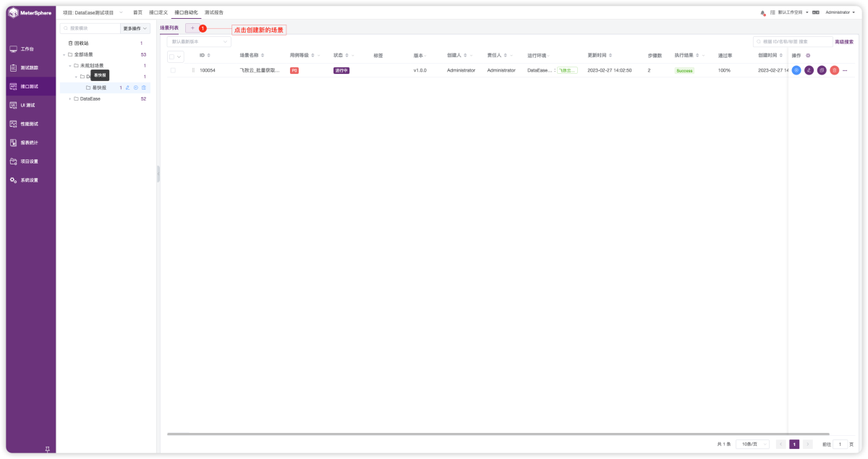This screenshot has width=868, height=459.
Task: Collapse the 未规划场景 tree node
Action: 70,66
